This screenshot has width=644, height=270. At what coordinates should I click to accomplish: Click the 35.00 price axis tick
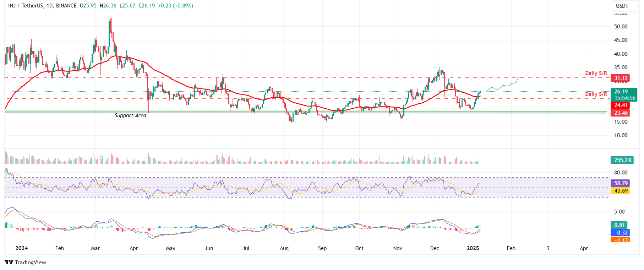(621, 67)
